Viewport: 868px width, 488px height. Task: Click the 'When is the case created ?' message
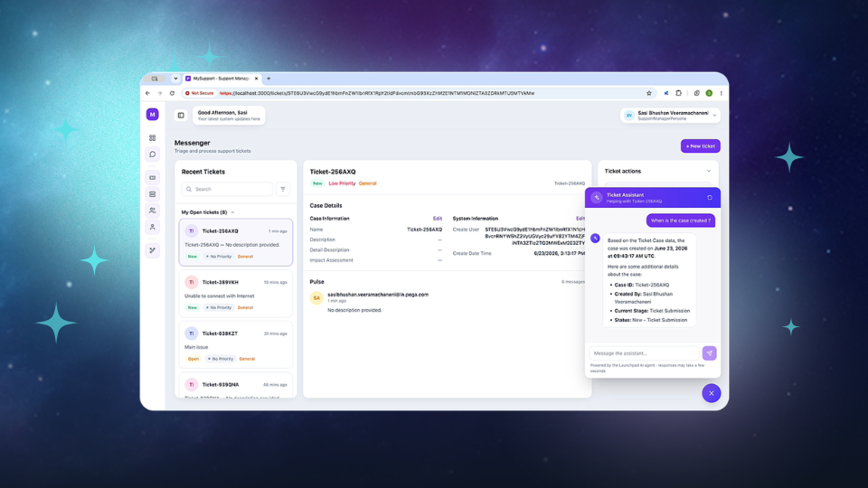click(680, 221)
